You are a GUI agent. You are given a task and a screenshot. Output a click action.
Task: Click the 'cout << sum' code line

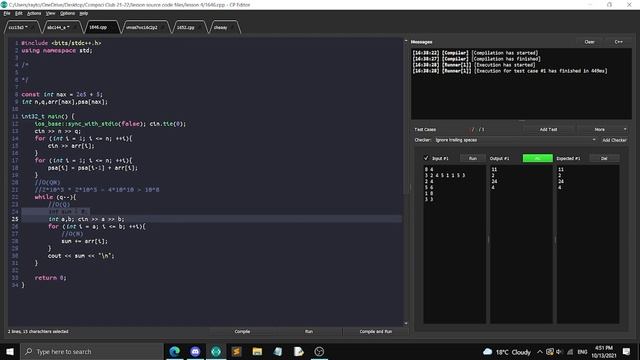(81, 256)
